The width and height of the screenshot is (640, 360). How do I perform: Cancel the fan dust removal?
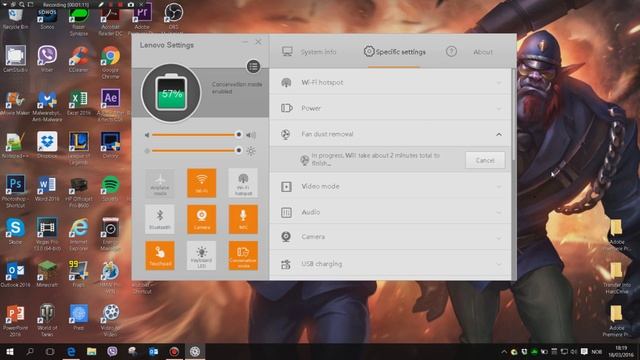tap(485, 160)
